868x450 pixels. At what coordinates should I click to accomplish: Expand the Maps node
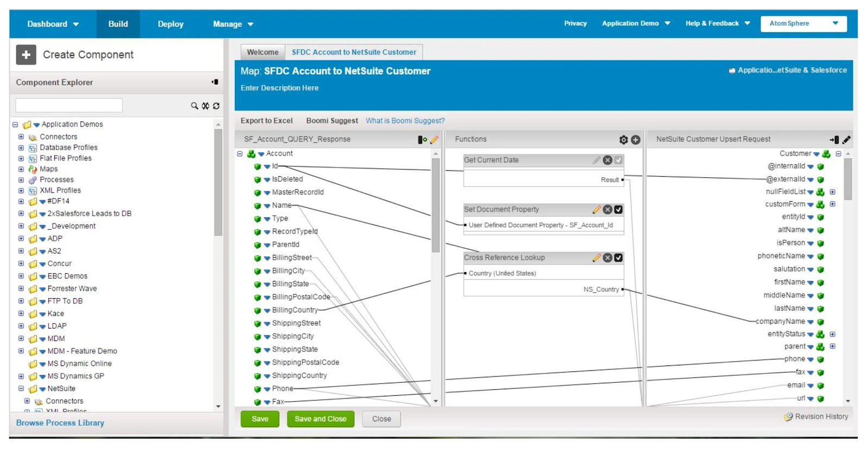click(21, 169)
